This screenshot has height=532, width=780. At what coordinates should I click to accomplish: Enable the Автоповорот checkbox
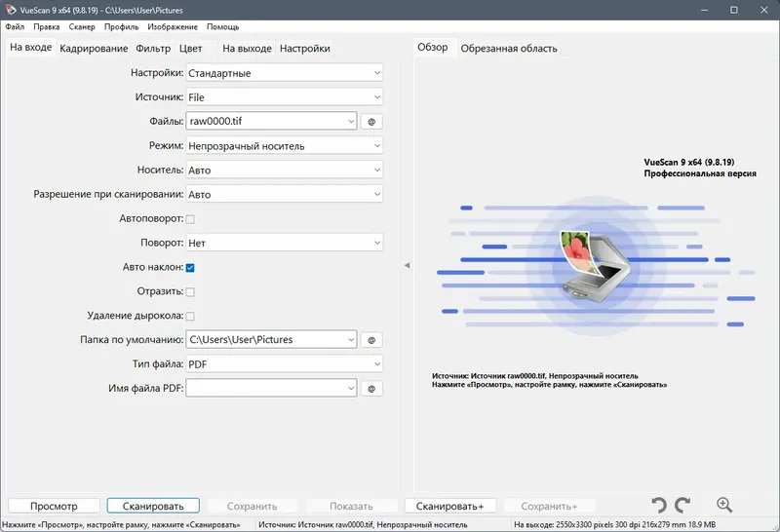point(190,219)
